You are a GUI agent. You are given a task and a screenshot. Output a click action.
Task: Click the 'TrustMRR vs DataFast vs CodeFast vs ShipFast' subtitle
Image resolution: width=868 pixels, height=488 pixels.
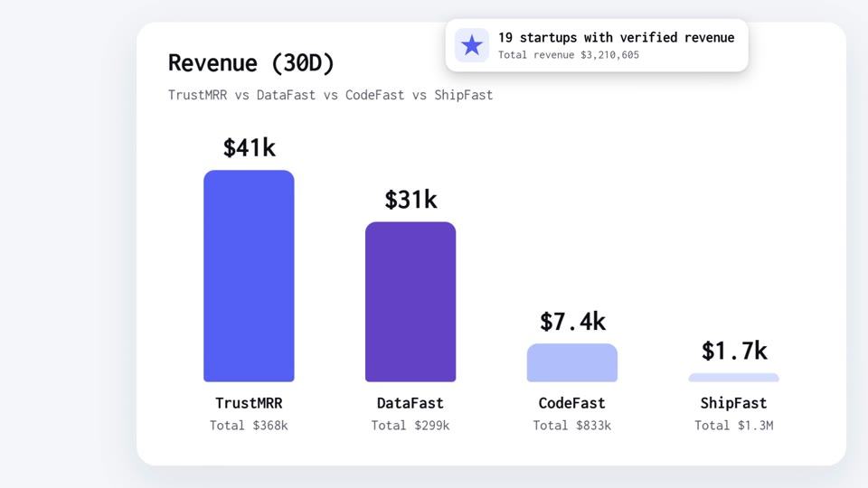click(x=331, y=95)
